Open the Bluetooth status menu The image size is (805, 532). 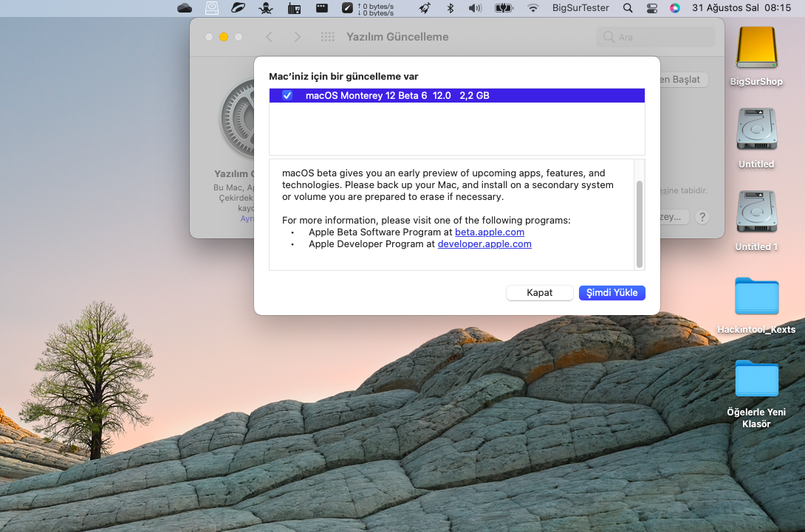(x=451, y=8)
